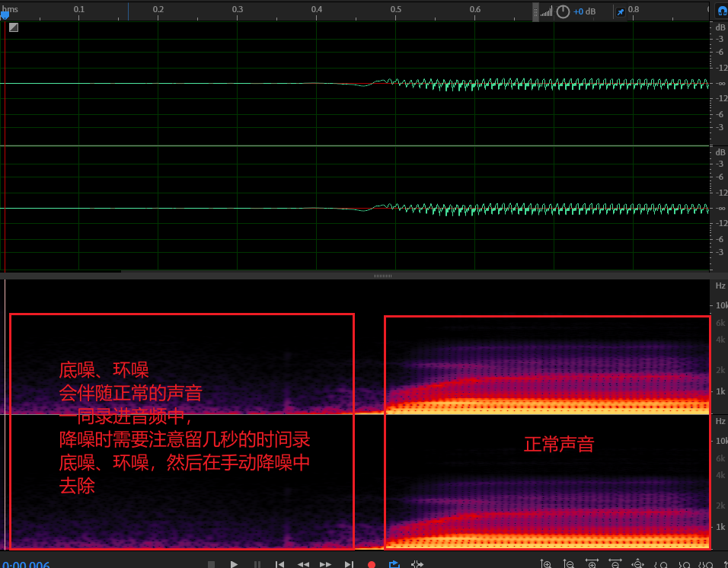Zoom out full on all axes
728x568 pixels.
[x=637, y=564]
